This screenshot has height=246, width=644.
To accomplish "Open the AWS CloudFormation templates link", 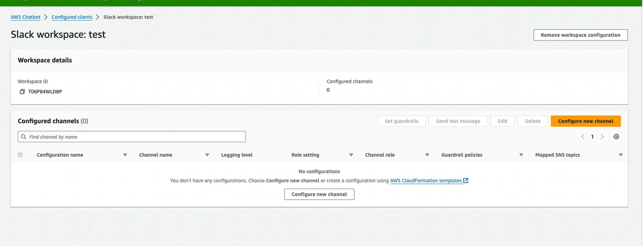I will tap(426, 181).
